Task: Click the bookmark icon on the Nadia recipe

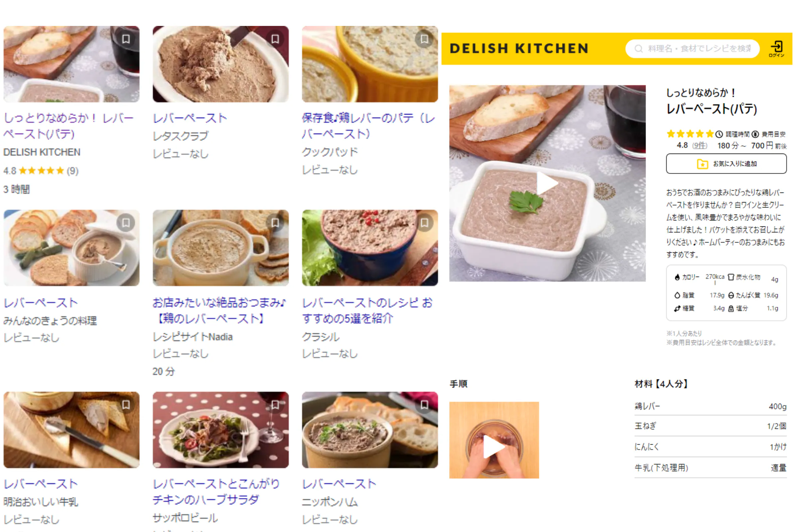Action: coord(275,222)
